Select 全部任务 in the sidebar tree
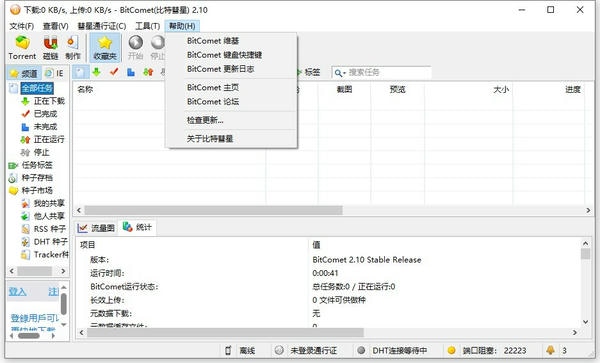600x363 pixels. click(x=37, y=88)
